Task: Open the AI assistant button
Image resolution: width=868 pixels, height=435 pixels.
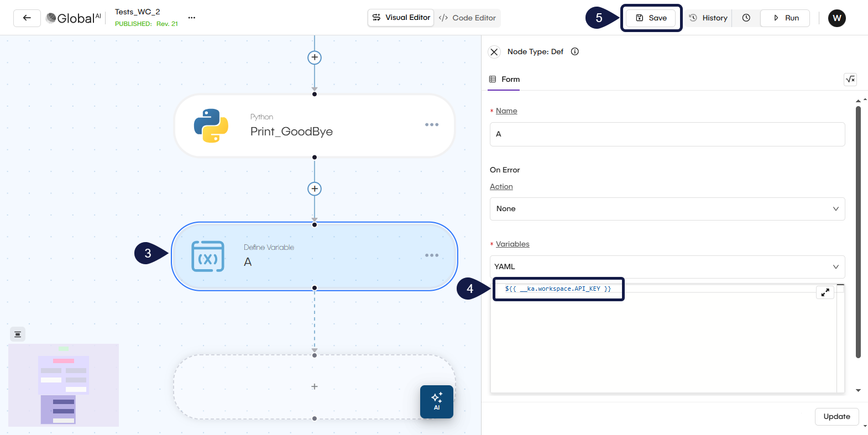Action: click(436, 402)
